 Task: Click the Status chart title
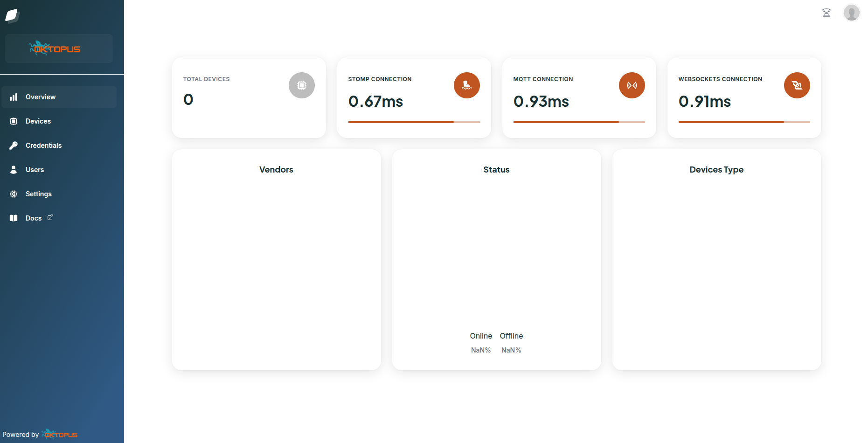497,170
